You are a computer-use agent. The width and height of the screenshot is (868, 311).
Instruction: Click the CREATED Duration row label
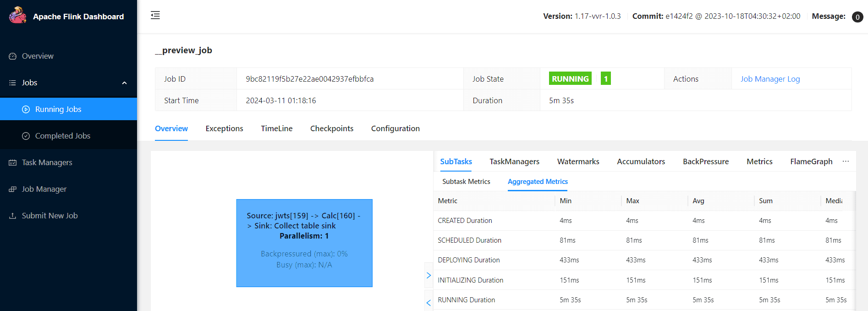465,221
